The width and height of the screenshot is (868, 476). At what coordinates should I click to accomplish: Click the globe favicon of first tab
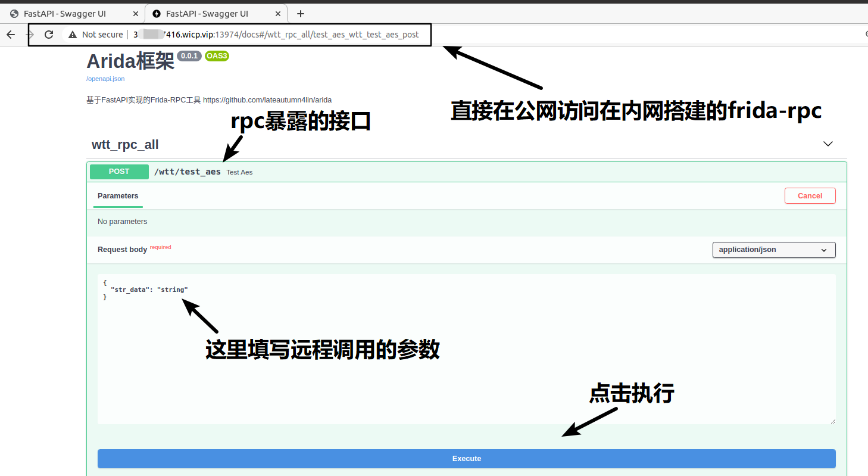click(14, 14)
